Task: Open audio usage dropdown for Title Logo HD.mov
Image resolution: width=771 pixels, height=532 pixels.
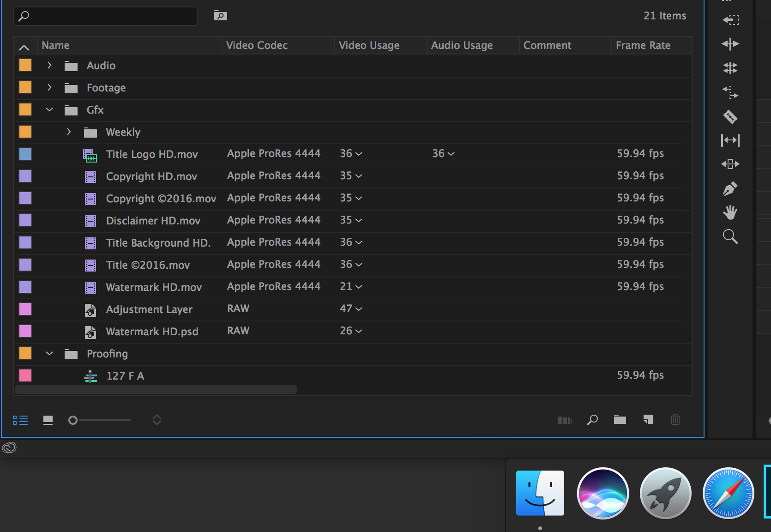Action: point(451,154)
